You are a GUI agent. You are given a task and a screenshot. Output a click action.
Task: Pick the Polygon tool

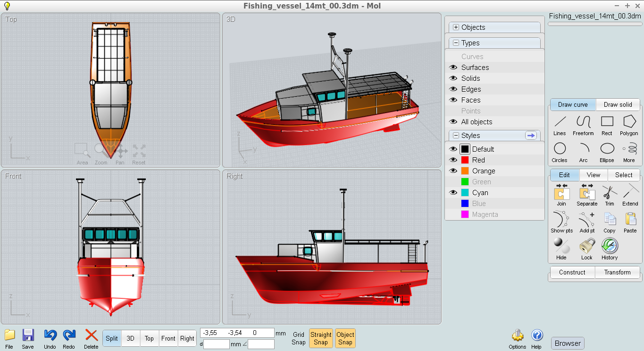pyautogui.click(x=629, y=125)
